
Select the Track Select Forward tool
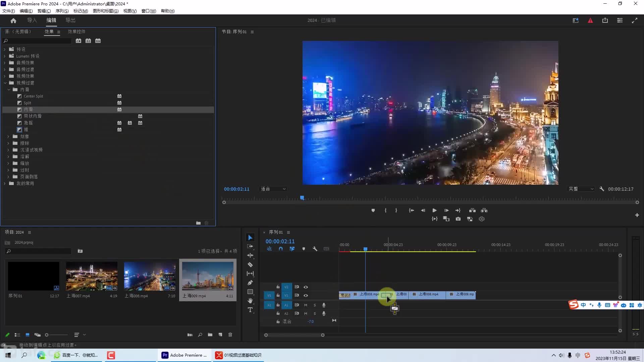pyautogui.click(x=250, y=246)
